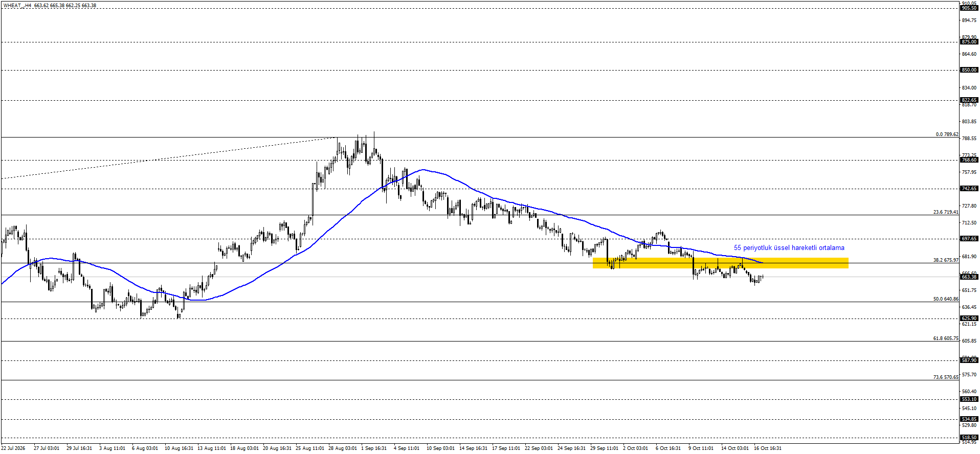The width and height of the screenshot is (980, 454).
Task: Click the 834.00 price scale value
Action: pos(969,88)
